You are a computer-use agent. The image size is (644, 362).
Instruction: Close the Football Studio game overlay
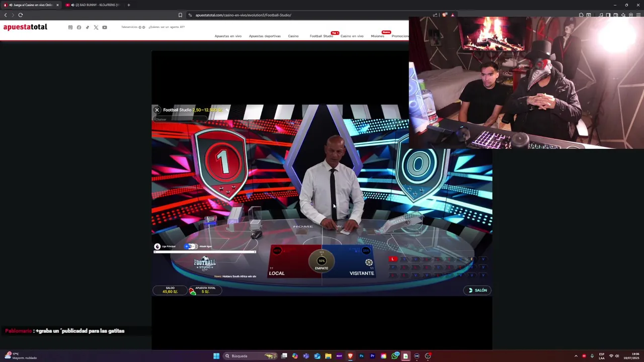point(157,110)
